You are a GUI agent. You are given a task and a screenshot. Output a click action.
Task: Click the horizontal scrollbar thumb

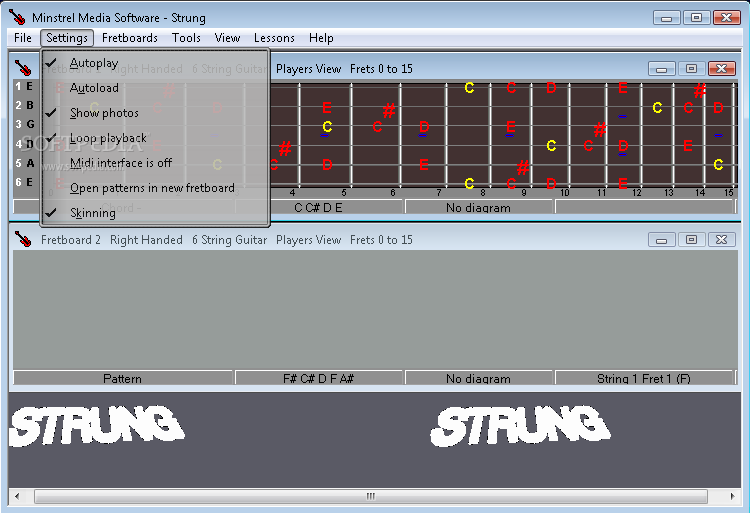[x=371, y=496]
